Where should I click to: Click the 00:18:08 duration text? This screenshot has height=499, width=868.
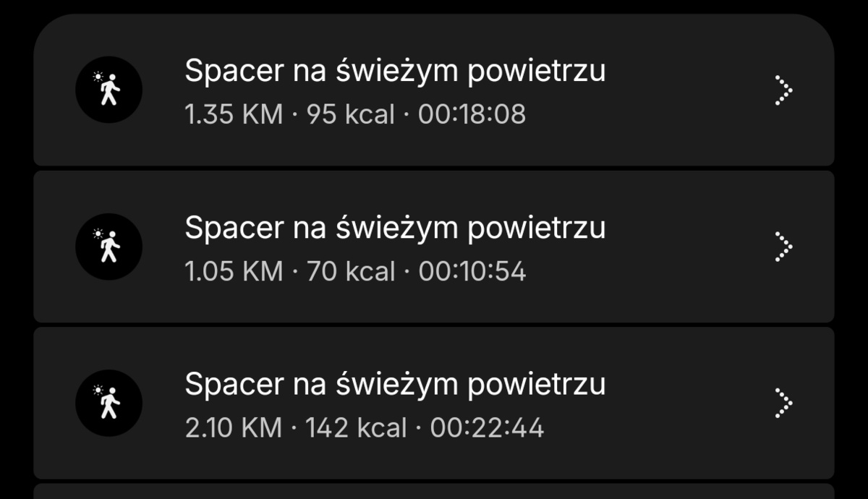click(472, 115)
